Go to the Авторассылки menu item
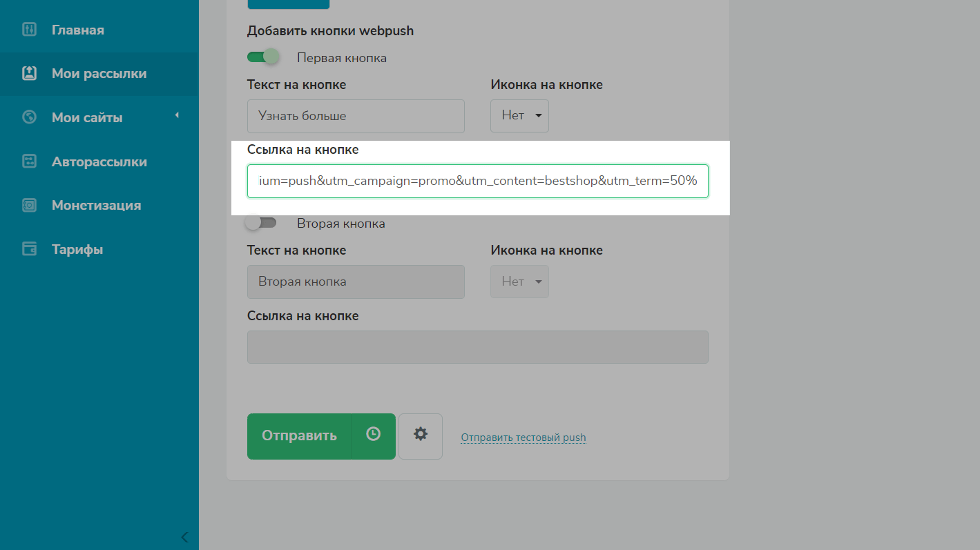Viewport: 980px width, 550px height. click(99, 161)
